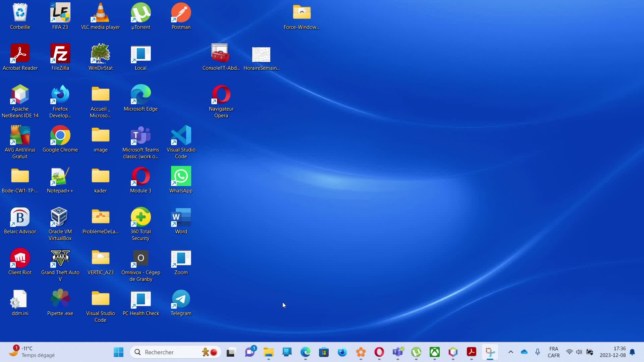This screenshot has width=644, height=362.
Task: Open the Xbox app from the taskbar
Action: pyautogui.click(x=435, y=352)
